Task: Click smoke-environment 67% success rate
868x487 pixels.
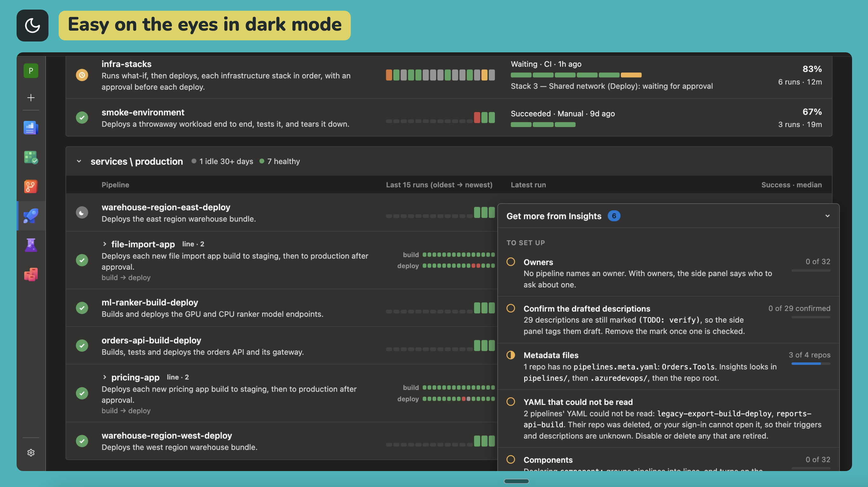Action: click(812, 112)
